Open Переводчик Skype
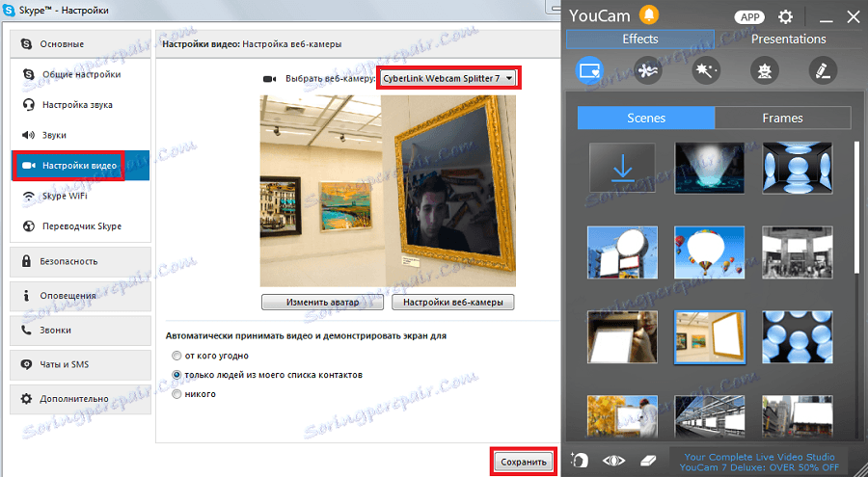This screenshot has height=477, width=868. coord(80,226)
